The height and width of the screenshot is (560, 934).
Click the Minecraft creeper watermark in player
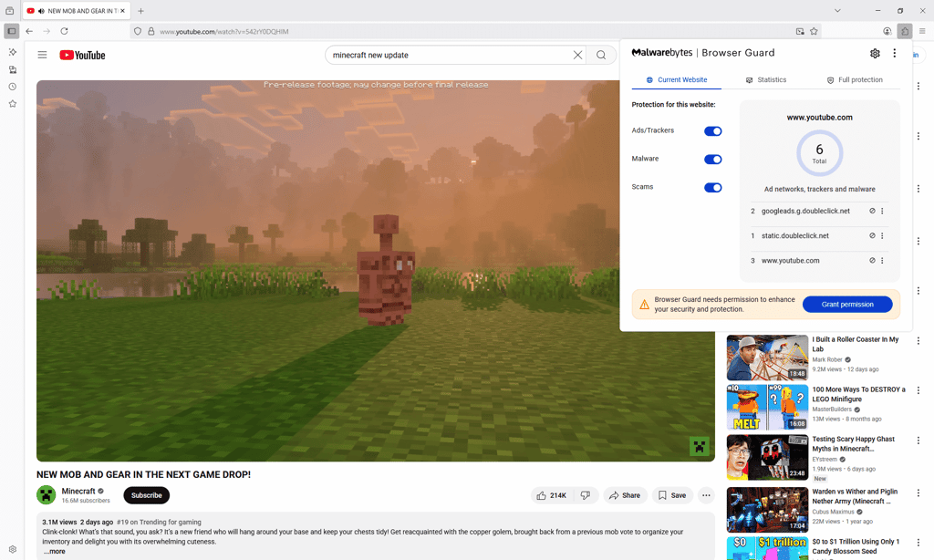700,446
